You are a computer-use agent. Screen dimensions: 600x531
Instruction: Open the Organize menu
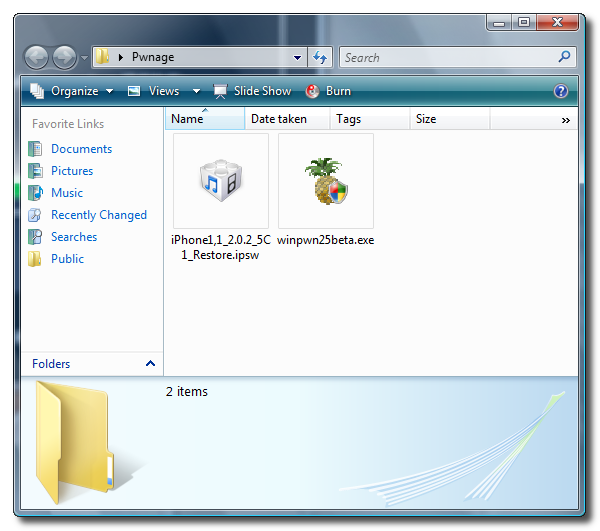tap(72, 91)
